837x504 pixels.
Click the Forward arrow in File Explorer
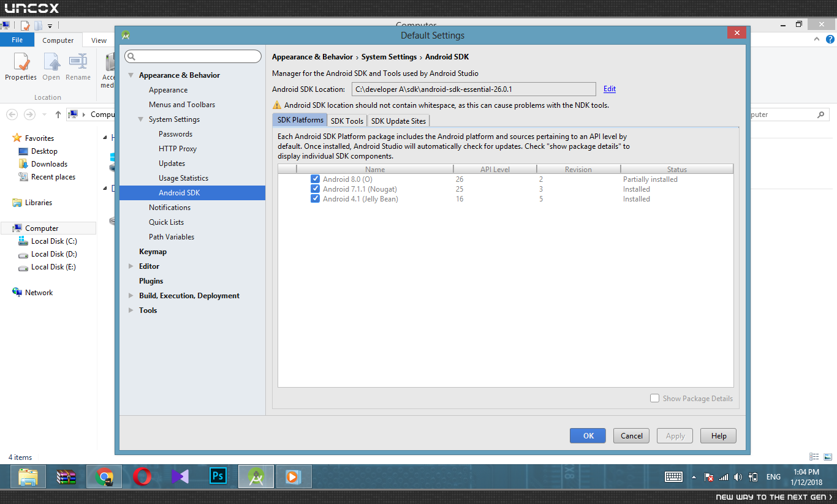pos(29,115)
